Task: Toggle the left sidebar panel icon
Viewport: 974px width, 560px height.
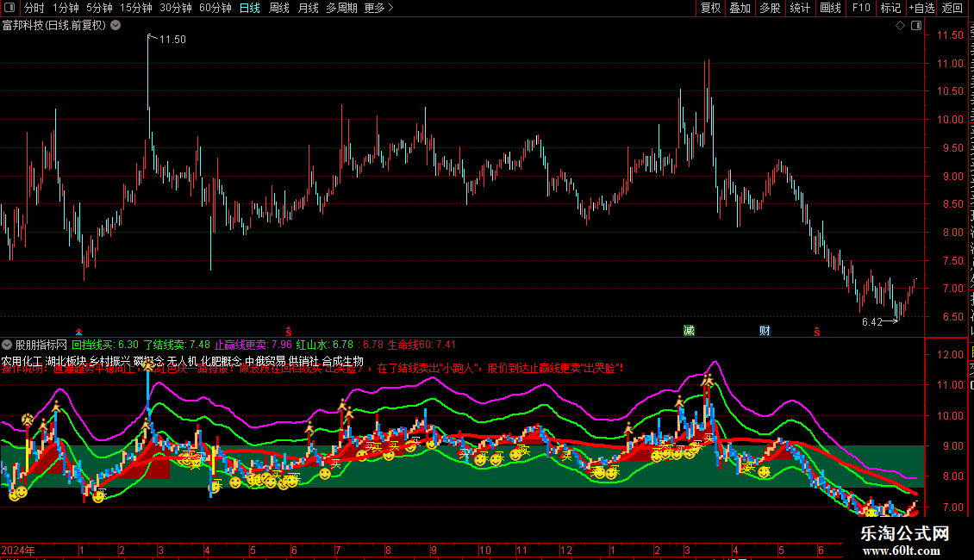Action: coord(9,8)
